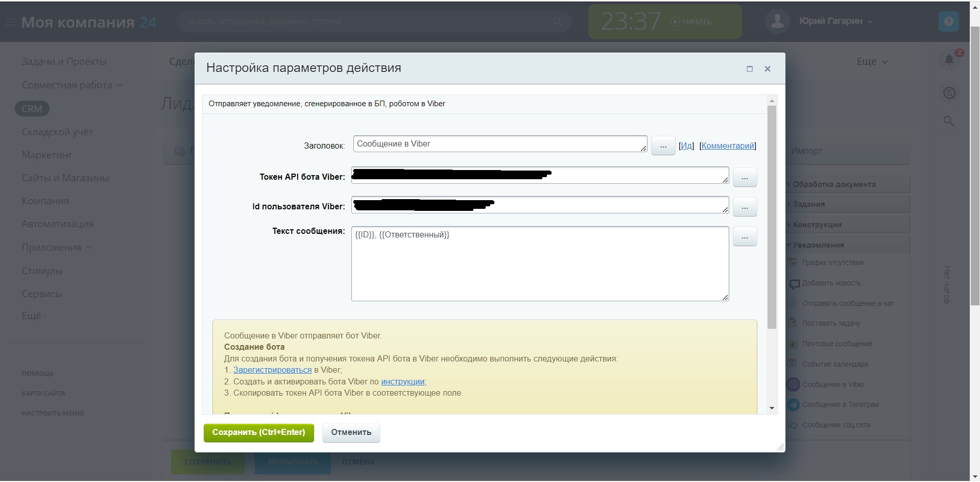Screen dimensions: 980x482
Task: Open value picker for Текст сообщения
Action: [745, 237]
